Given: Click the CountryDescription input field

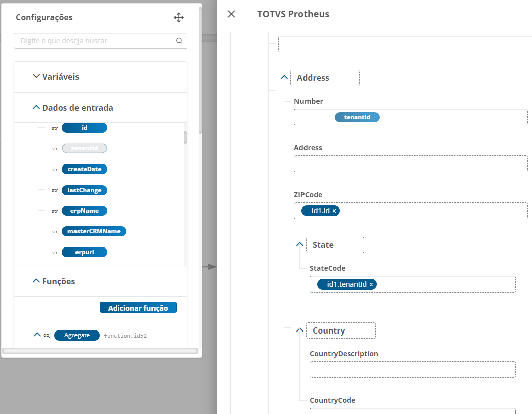Looking at the screenshot, I should [413, 370].
